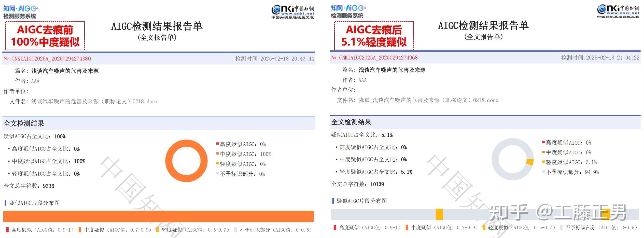This screenshot has width=644, height=238.
Task: Click the gray portion of the 5.1% donut chart
Action: 495,159
